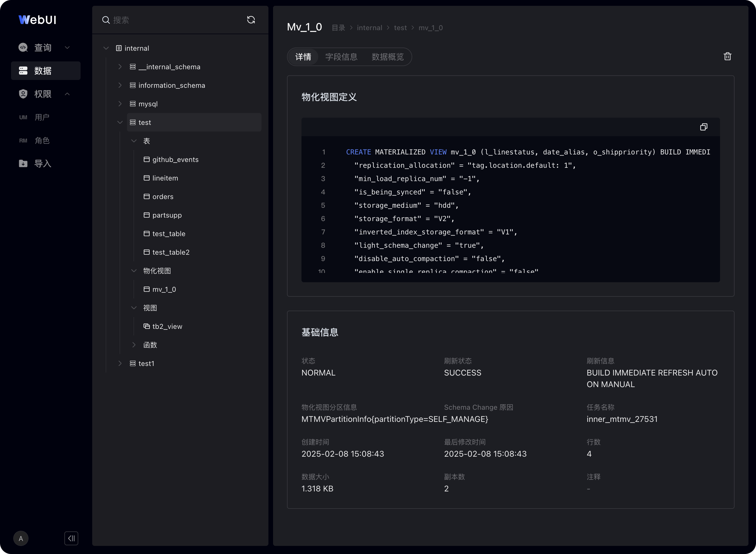Click the internal catalog icon
The image size is (756, 554).
tap(119, 48)
